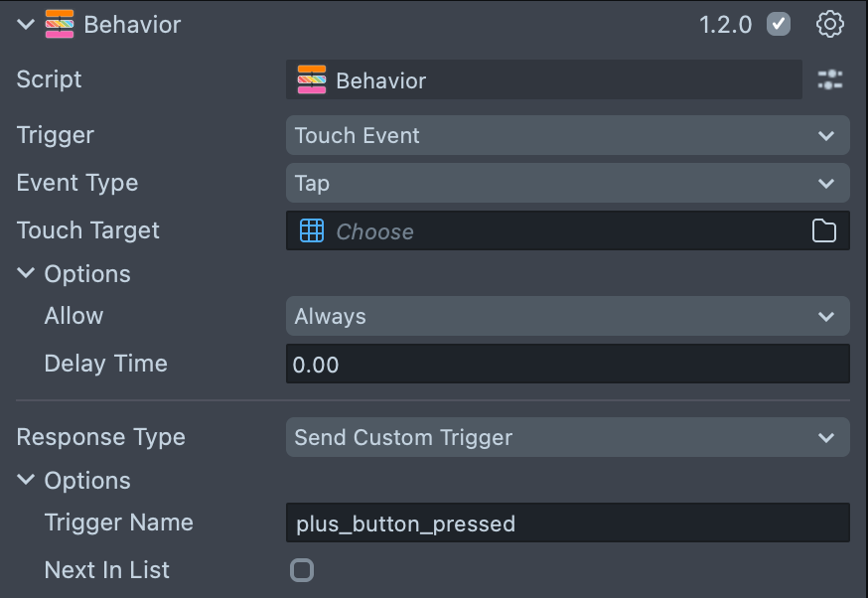
Task: Open the Response Type dropdown
Action: pos(567,438)
